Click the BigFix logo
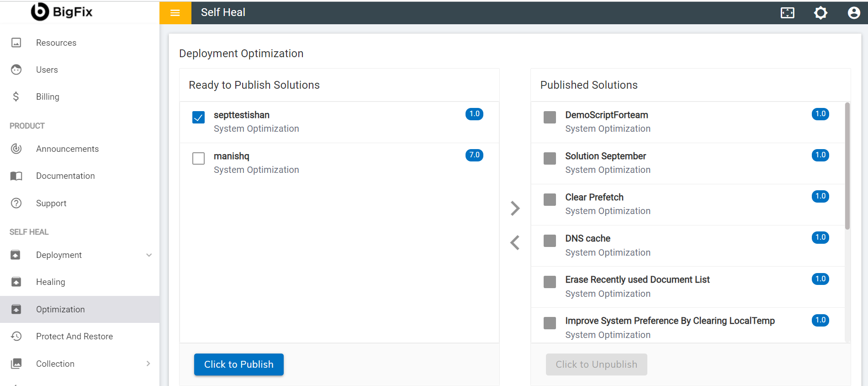 pos(62,12)
